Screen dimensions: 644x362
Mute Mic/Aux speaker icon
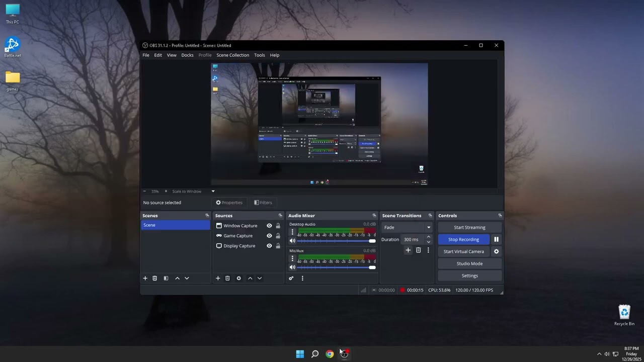(292, 267)
